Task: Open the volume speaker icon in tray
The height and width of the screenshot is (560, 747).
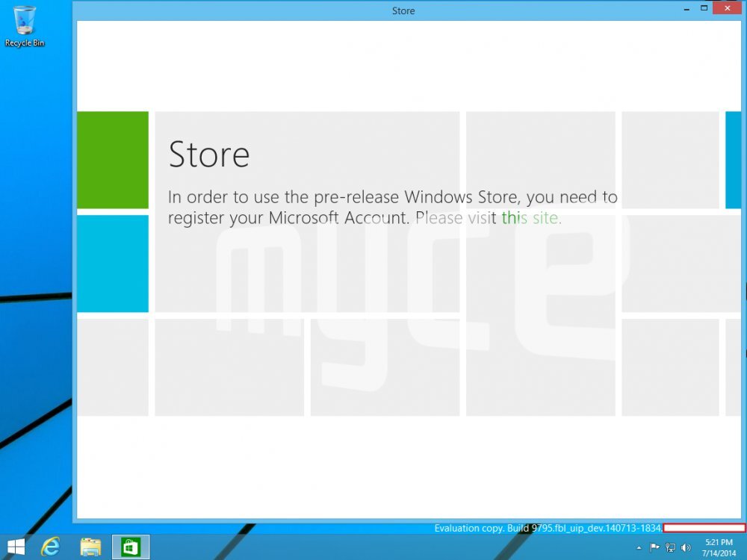Action: (686, 547)
